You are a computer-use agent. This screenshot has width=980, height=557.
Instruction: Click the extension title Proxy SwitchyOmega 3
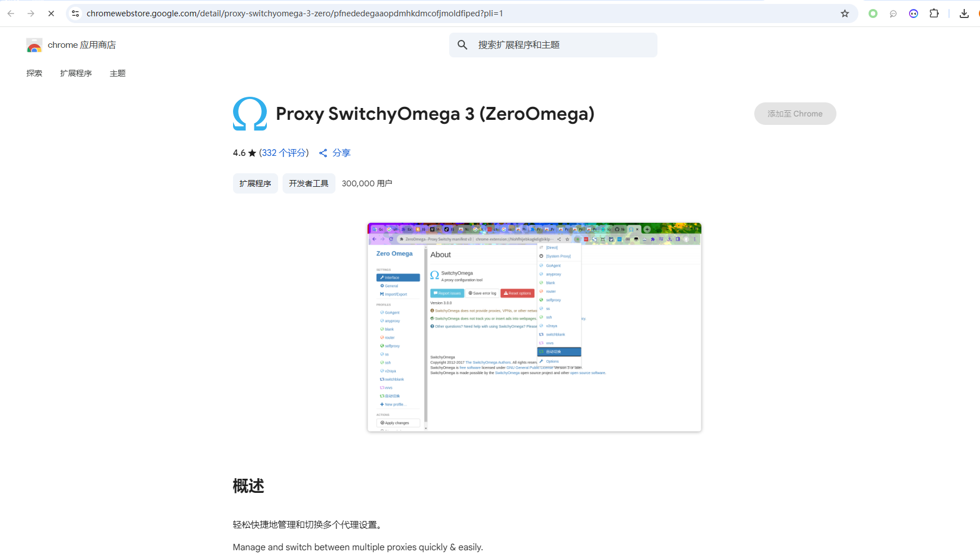435,114
